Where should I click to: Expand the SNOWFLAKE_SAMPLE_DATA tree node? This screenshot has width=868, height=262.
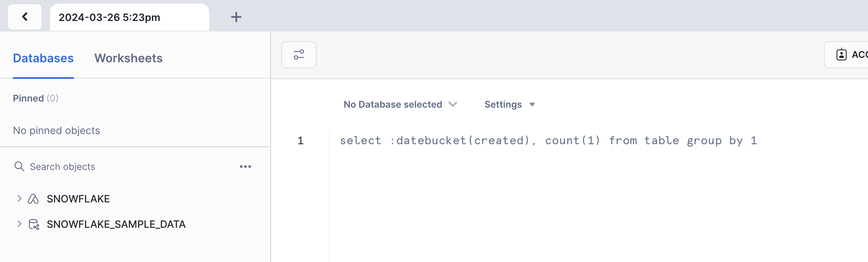[x=19, y=224]
